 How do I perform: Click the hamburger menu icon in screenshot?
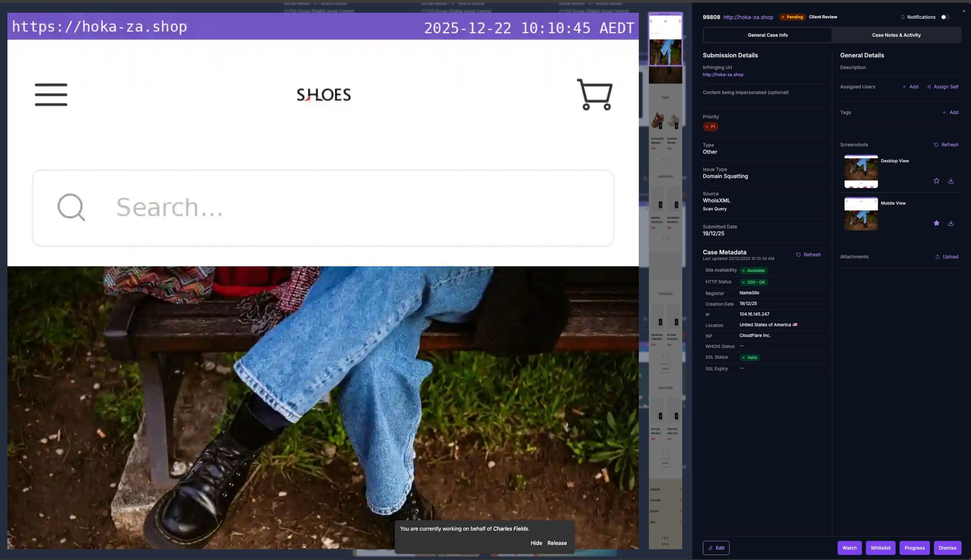51,94
